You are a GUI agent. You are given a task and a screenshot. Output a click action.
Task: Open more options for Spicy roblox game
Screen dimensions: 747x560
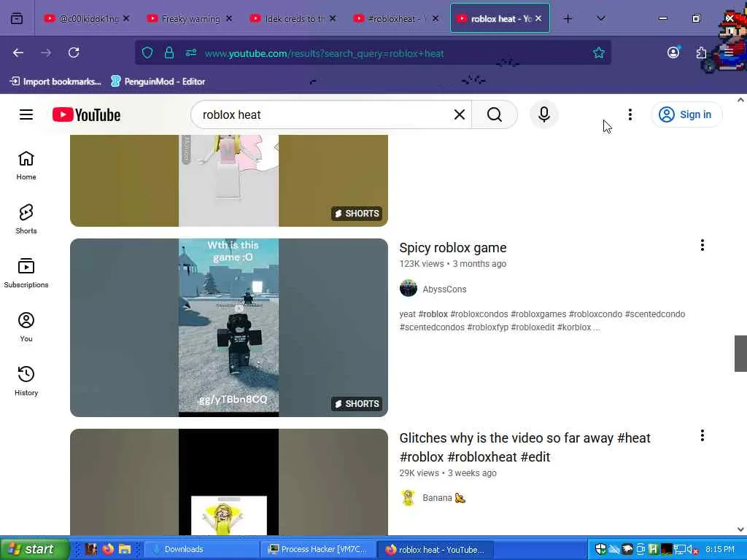tap(703, 245)
